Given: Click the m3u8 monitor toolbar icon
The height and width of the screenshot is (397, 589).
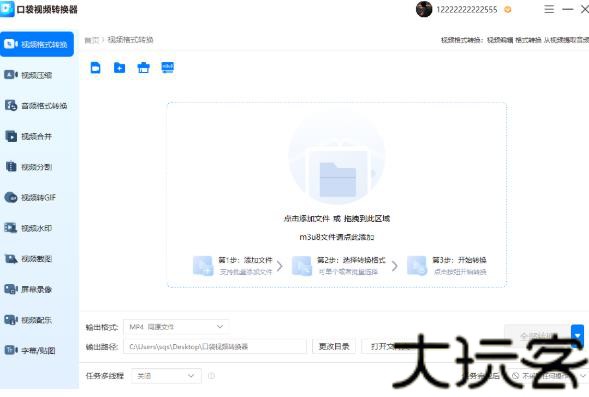Looking at the screenshot, I should 168,68.
